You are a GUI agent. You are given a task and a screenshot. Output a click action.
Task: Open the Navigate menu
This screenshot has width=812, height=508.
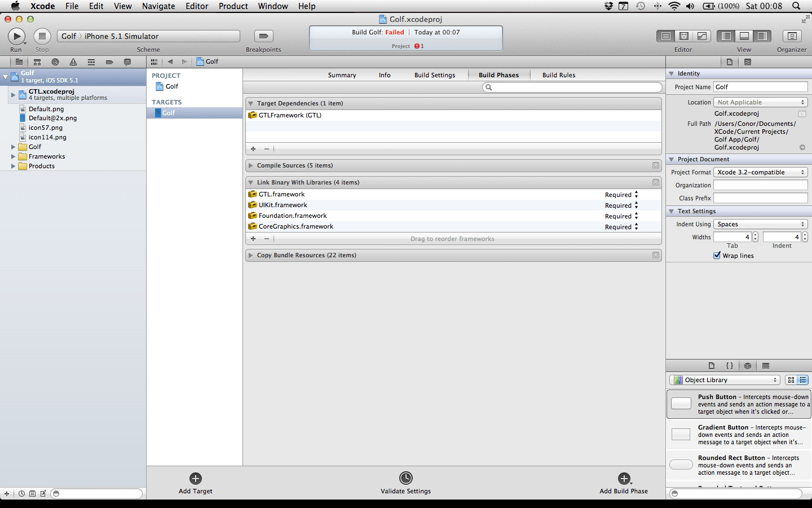pos(158,6)
